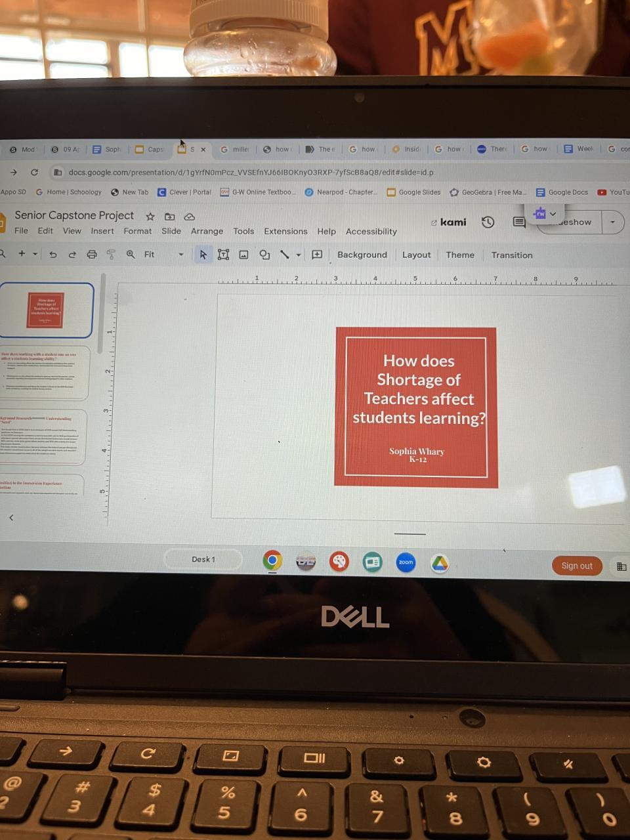The image size is (630, 840).
Task: Click the Layout button
Action: coord(417,255)
